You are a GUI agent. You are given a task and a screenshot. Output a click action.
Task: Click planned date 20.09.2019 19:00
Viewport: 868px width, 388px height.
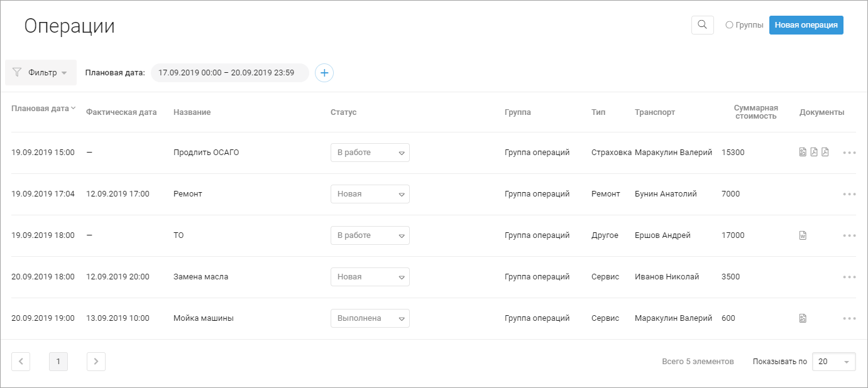43,318
